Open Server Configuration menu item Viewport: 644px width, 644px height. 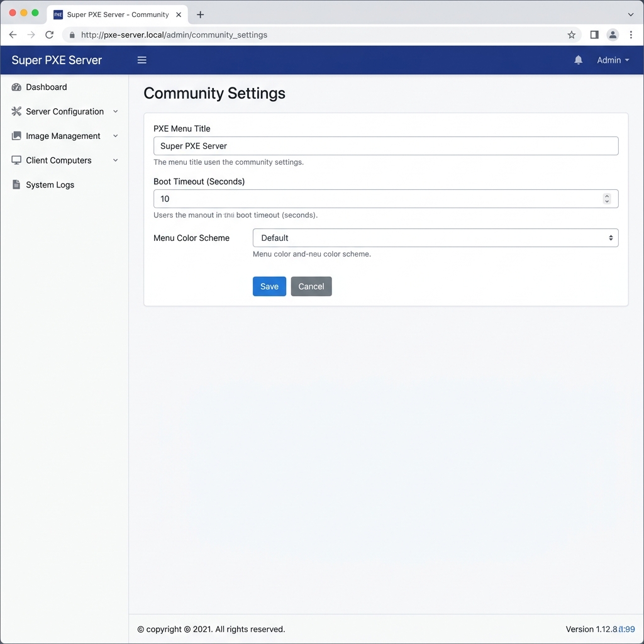[x=64, y=111]
